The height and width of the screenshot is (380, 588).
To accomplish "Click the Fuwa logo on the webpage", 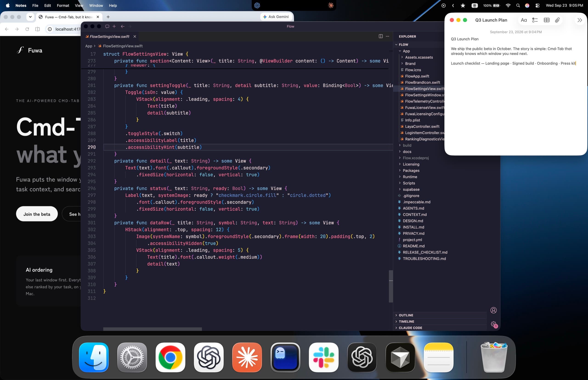I will pos(29,50).
